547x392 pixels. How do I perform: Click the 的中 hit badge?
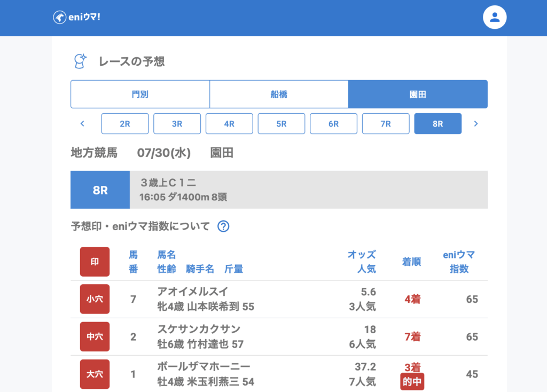click(412, 382)
